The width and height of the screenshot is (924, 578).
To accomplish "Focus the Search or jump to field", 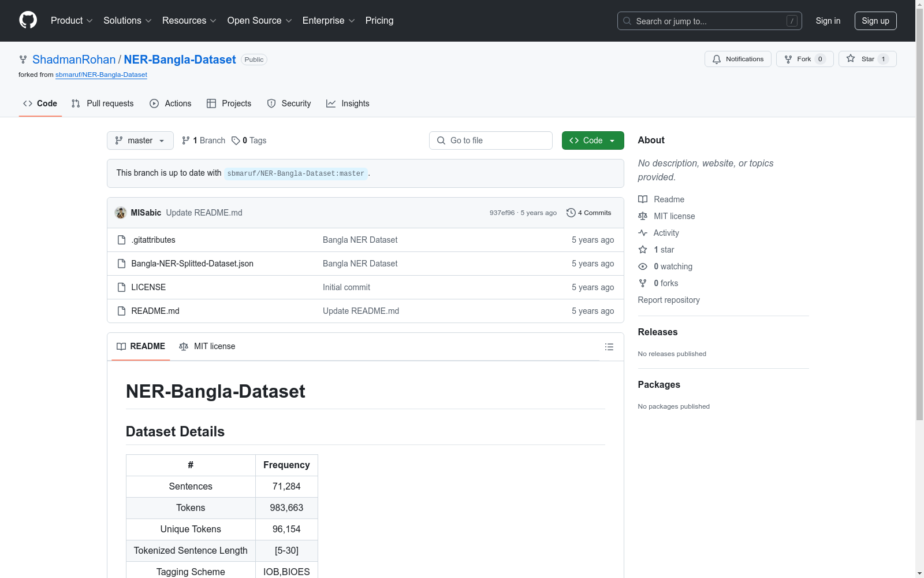I will (x=710, y=21).
